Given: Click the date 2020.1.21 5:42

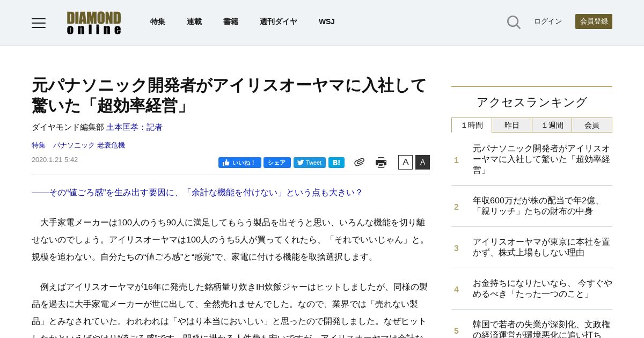Looking at the screenshot, I should pos(55,160).
